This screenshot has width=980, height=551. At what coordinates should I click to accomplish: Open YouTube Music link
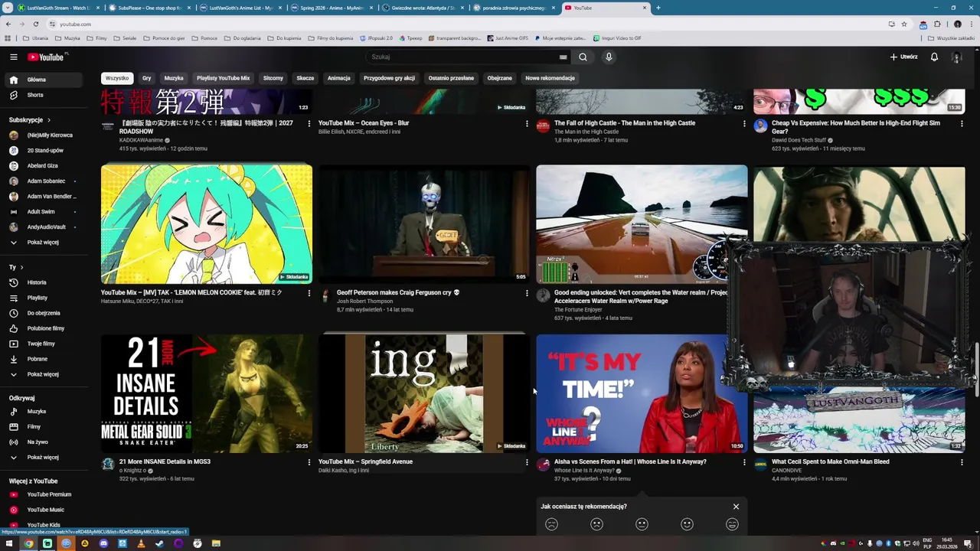[x=44, y=510]
